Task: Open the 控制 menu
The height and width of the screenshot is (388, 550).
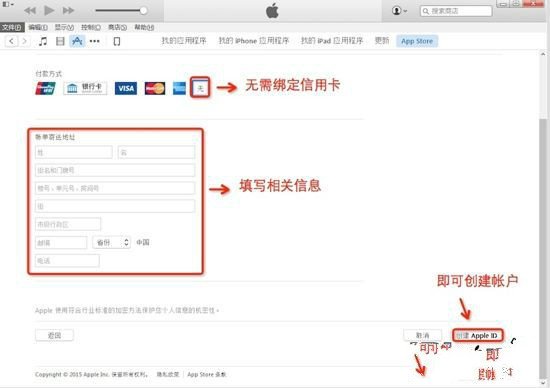Action: [91, 27]
